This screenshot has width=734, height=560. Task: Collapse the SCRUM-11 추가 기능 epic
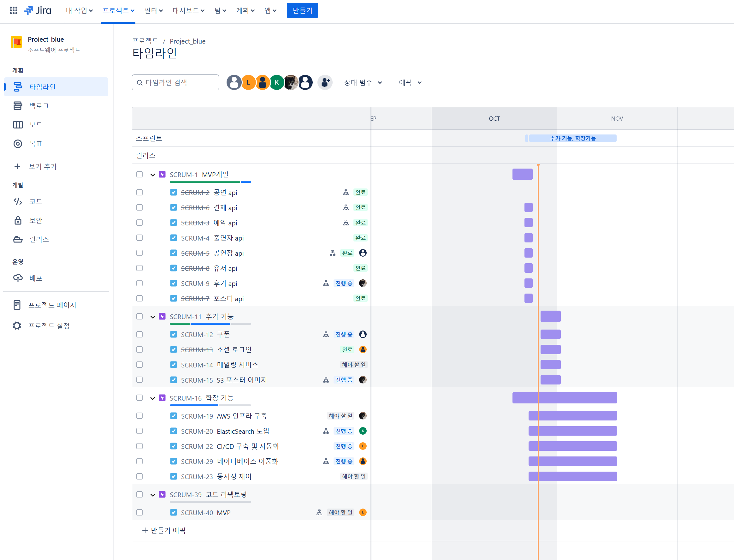(153, 317)
